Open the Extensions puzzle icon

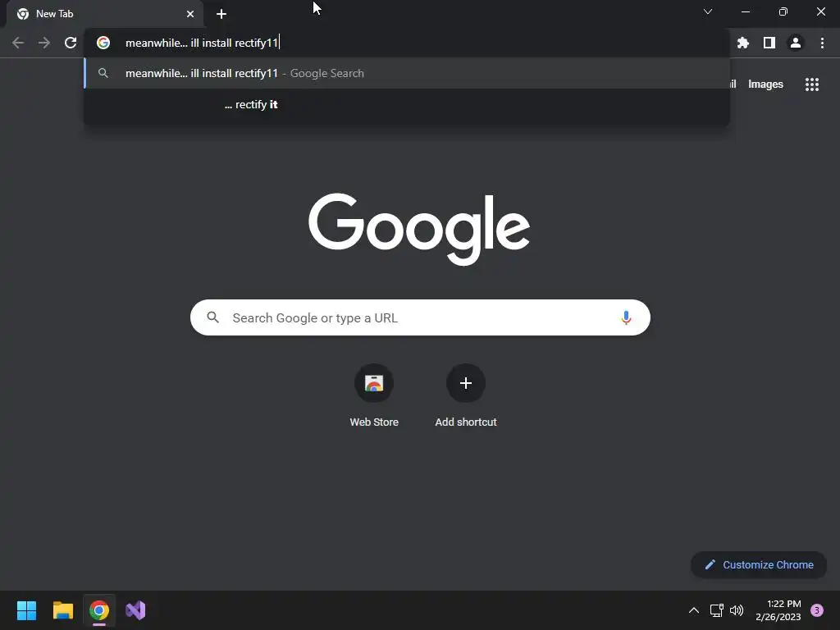(x=743, y=43)
